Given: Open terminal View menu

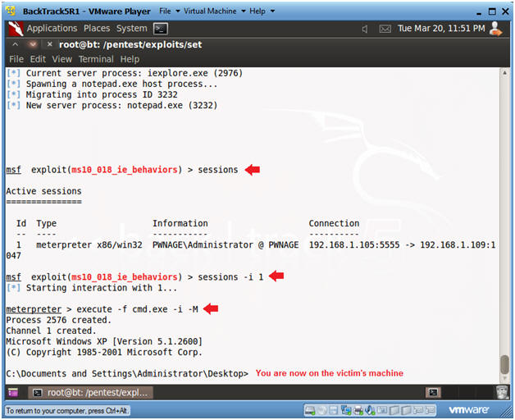Looking at the screenshot, I should 62,59.
